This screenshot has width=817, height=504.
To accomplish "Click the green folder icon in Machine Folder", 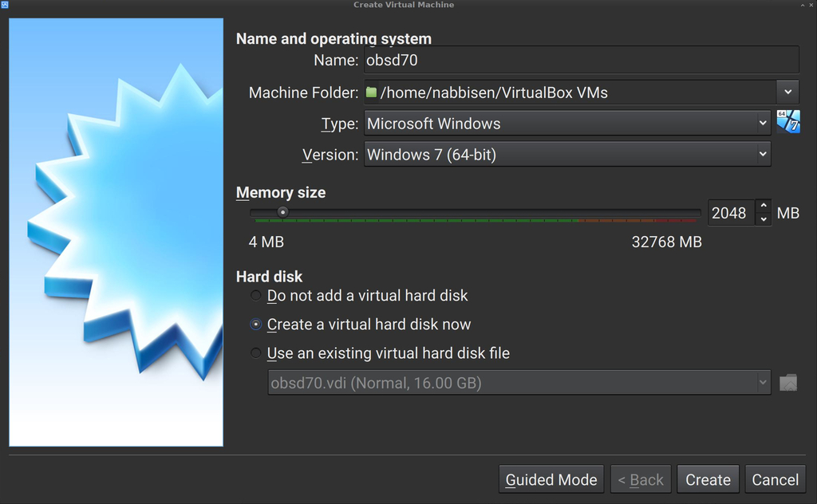I will pos(372,93).
